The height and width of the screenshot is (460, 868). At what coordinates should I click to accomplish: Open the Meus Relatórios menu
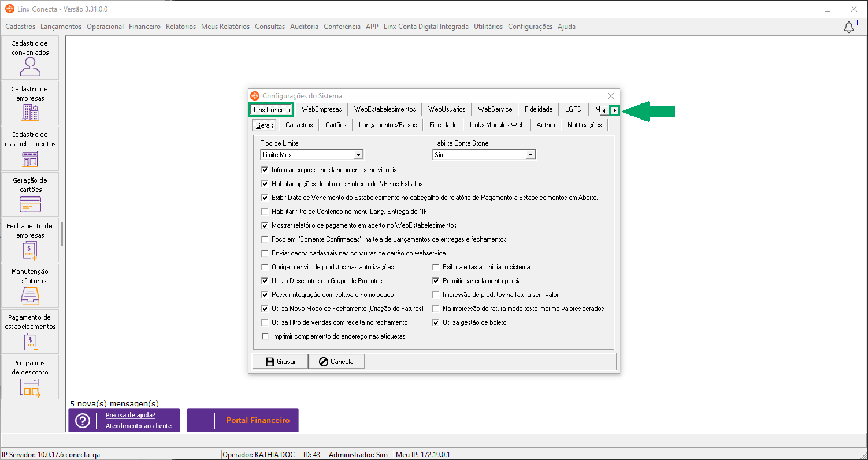point(225,27)
